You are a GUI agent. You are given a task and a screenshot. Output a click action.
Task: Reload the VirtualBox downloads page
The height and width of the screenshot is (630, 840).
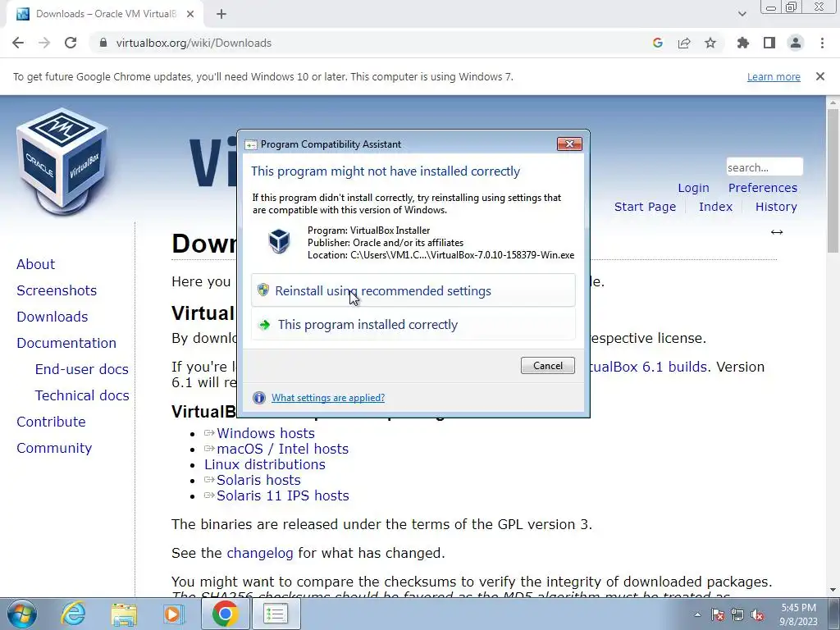pyautogui.click(x=71, y=43)
